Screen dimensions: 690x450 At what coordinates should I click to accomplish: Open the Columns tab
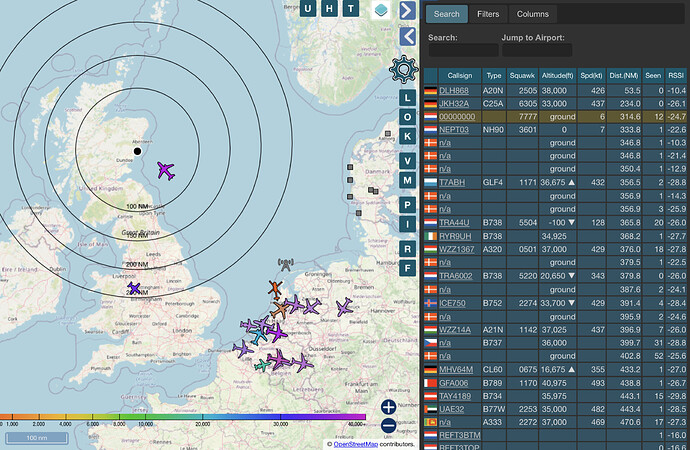pos(532,14)
